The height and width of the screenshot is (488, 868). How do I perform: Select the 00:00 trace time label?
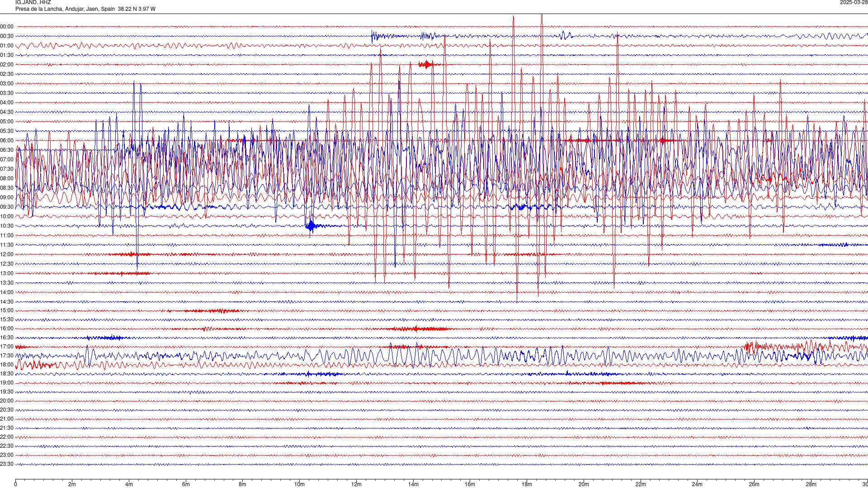pyautogui.click(x=7, y=27)
